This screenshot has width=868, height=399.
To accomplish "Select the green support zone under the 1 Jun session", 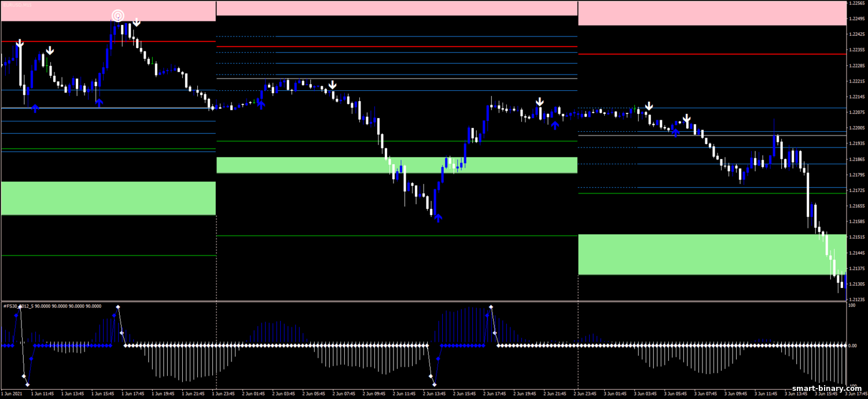I will point(108,198).
